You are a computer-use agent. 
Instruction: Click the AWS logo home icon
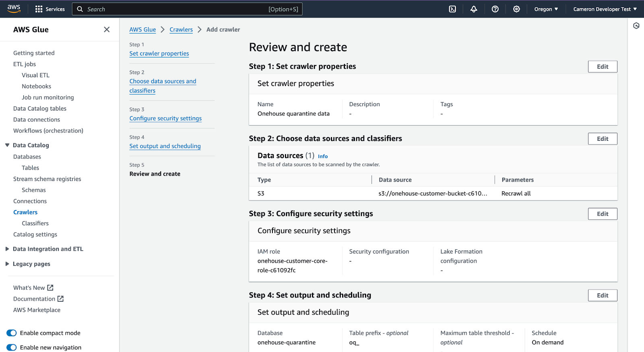click(x=14, y=9)
